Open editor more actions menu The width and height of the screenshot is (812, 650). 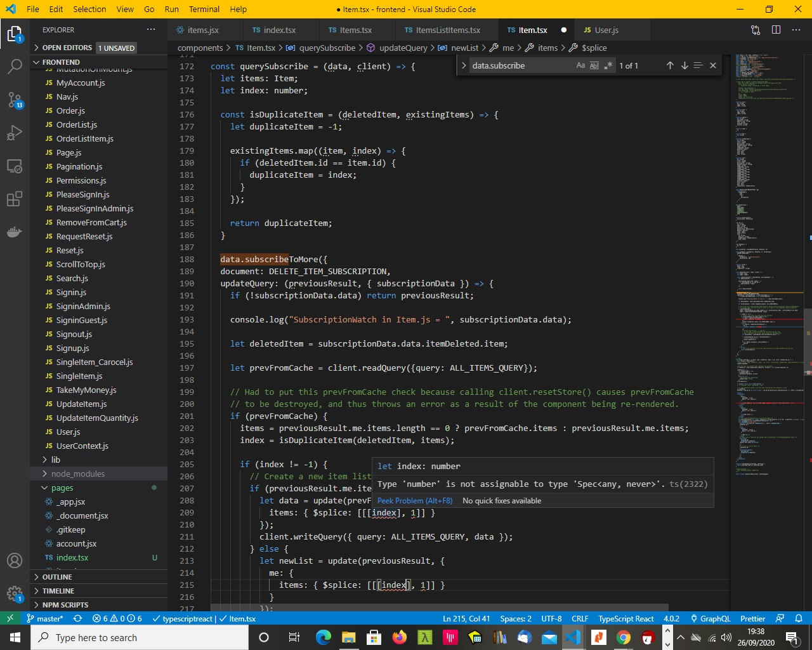click(796, 30)
